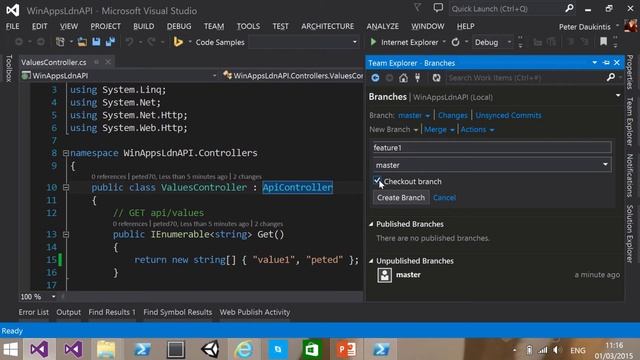Click the Quick Launch search box
Viewport: 640px width, 360px height.
coord(507,9)
